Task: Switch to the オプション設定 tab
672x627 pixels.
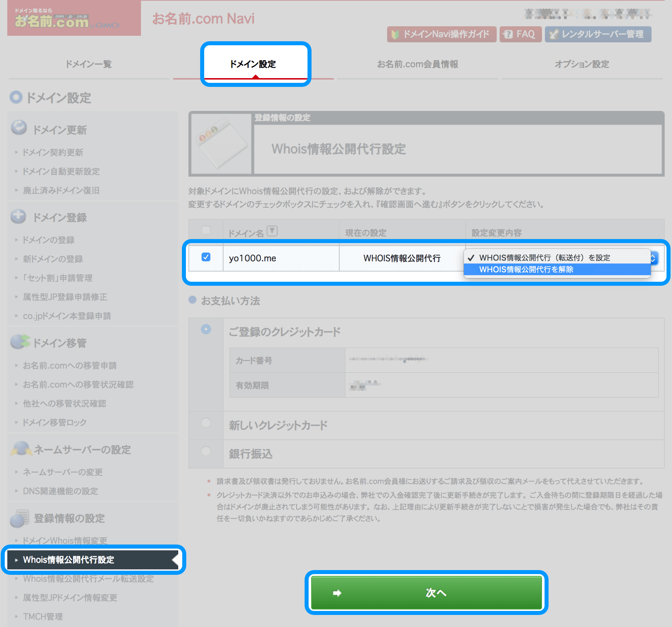Action: click(x=581, y=64)
